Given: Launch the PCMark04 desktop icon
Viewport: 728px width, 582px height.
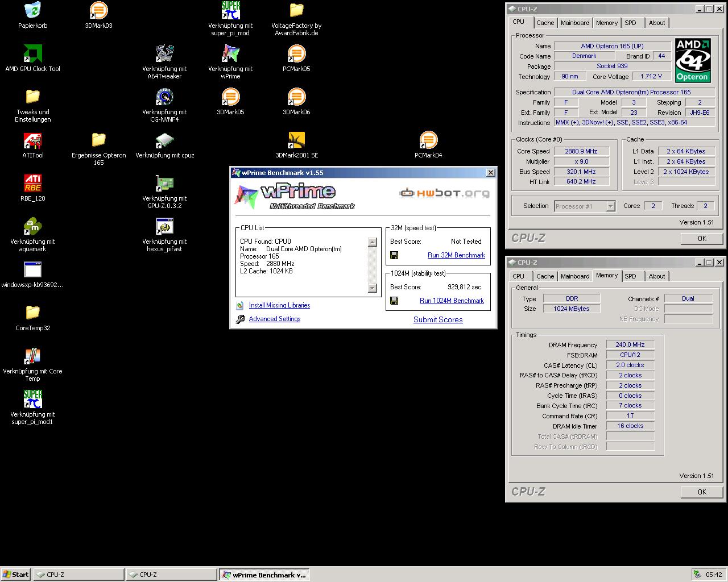Looking at the screenshot, I should (428, 140).
